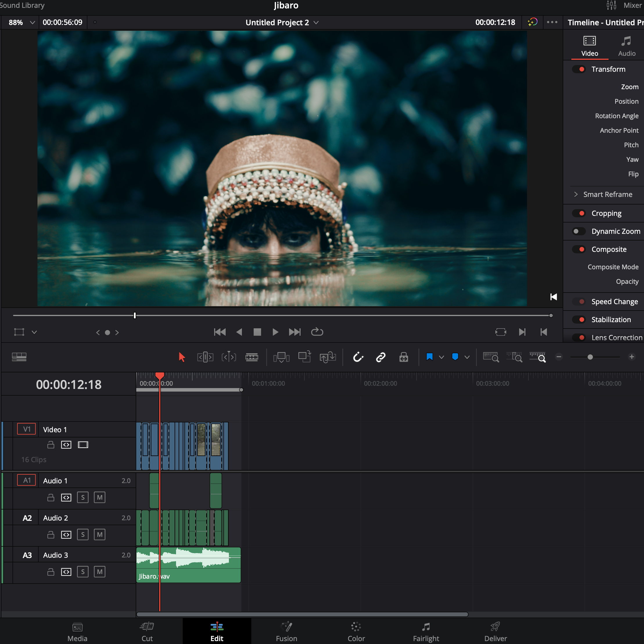The width and height of the screenshot is (644, 644).
Task: Solo the Audio 3 track
Action: point(83,572)
